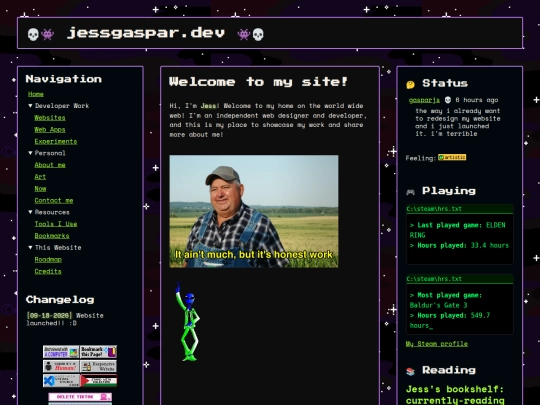Image resolution: width=540 pixels, height=405 pixels.
Task: Click the 'It ain't much' farmer meme image
Action: pyautogui.click(x=254, y=211)
